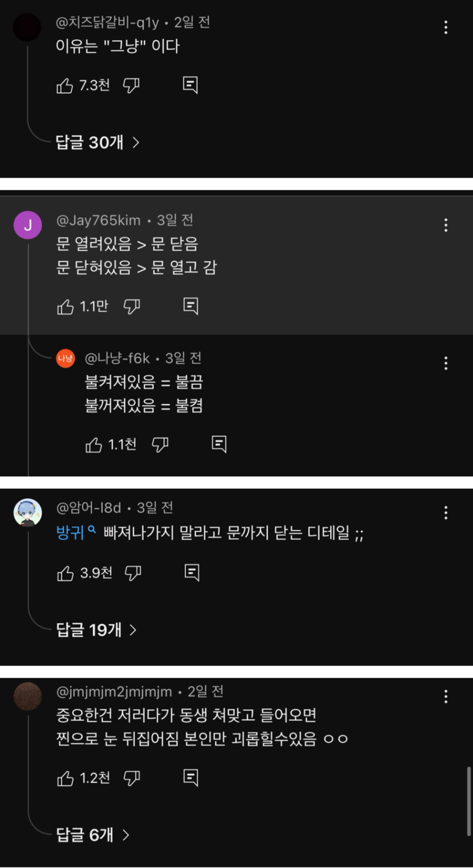
Task: Click the vertical scrollbar at right edge
Action: [468, 801]
